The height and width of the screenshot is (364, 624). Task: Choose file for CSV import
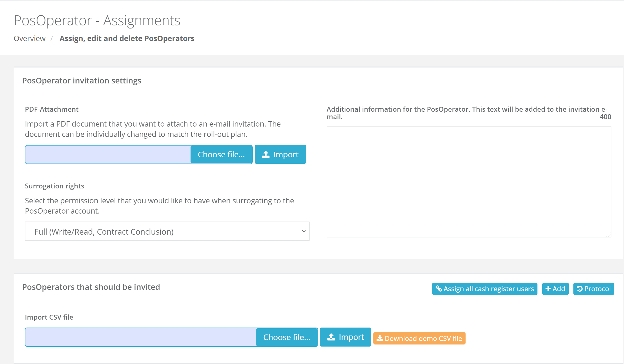click(x=287, y=337)
